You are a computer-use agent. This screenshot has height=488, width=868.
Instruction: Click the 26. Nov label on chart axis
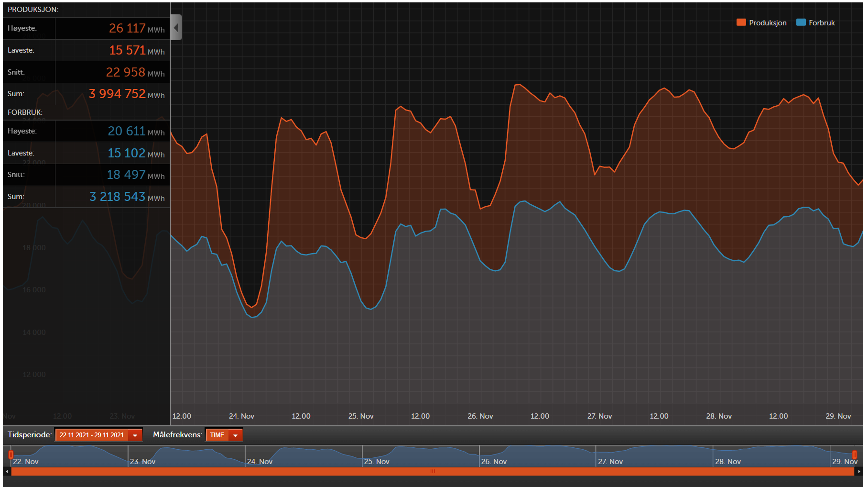click(480, 416)
